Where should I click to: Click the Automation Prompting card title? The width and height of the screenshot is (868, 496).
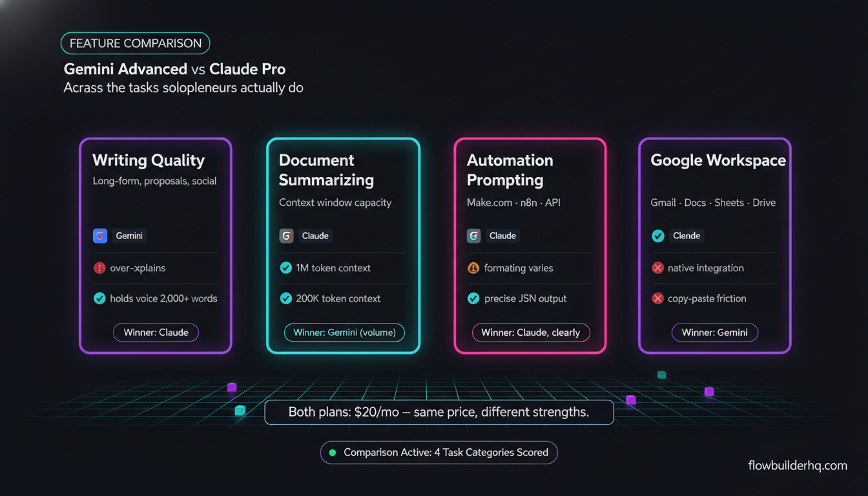pyautogui.click(x=510, y=170)
